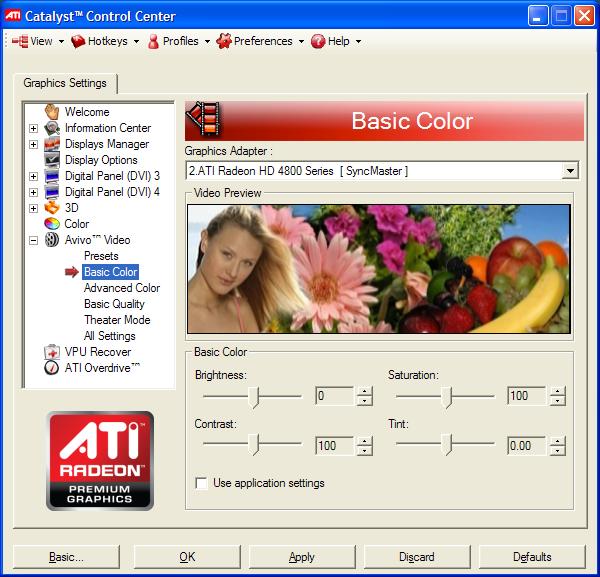Select Basic Quality in the tree
This screenshot has height=577, width=600.
[114, 304]
